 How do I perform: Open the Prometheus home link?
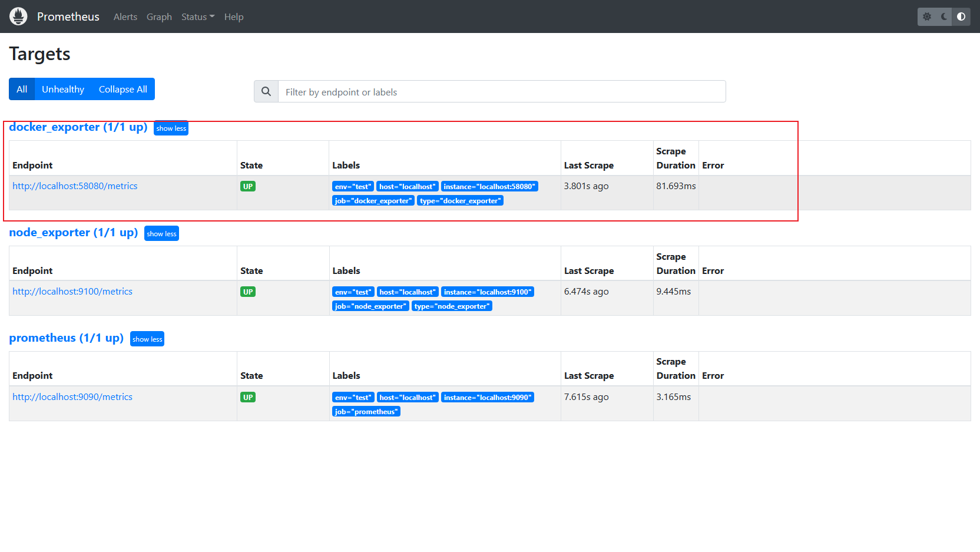point(68,16)
